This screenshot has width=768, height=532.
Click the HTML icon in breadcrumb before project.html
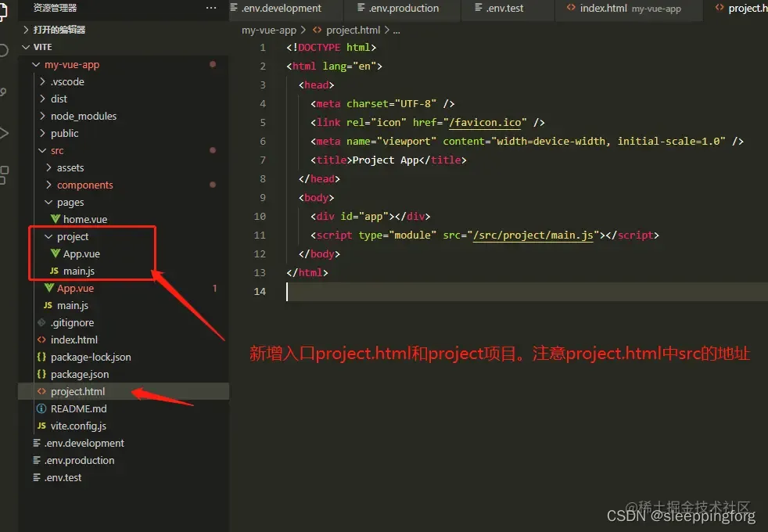point(318,30)
